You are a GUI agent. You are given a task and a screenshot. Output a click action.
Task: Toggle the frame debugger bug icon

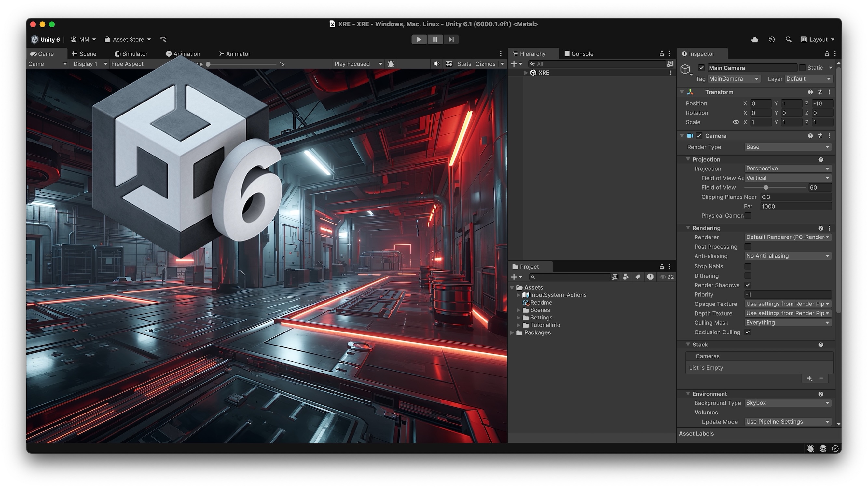391,64
